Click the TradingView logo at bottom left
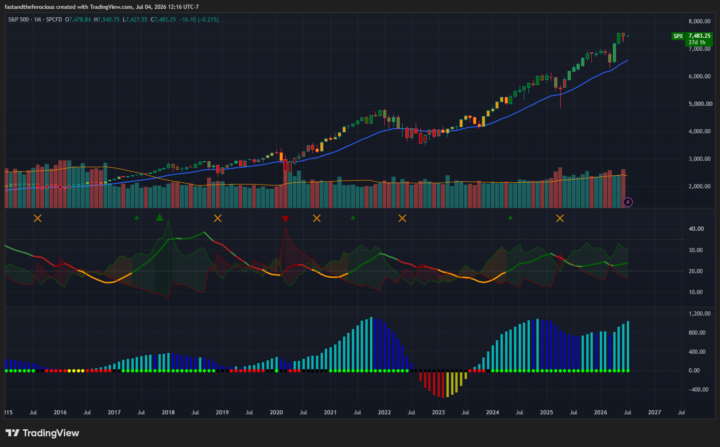720x447 pixels. click(x=42, y=433)
